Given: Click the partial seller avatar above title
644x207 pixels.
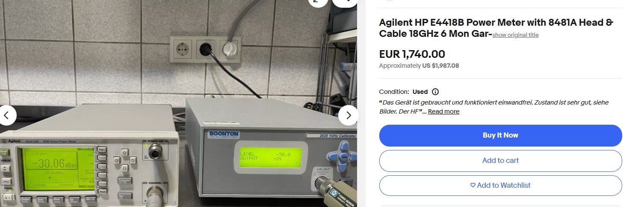Looking at the screenshot, I should click(389, 0).
